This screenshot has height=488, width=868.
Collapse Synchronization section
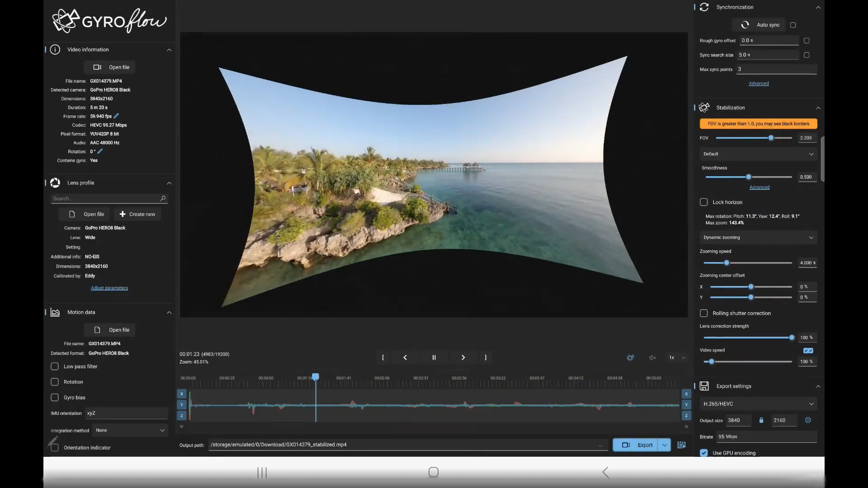[818, 7]
